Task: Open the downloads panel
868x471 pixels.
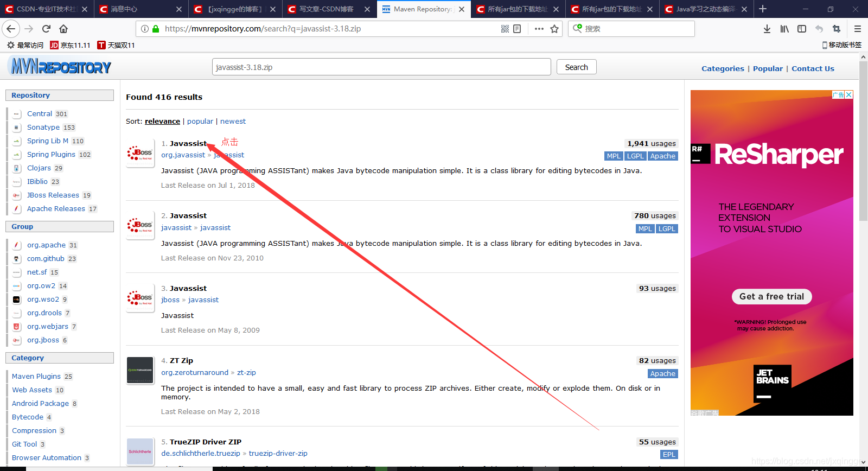Action: click(767, 29)
